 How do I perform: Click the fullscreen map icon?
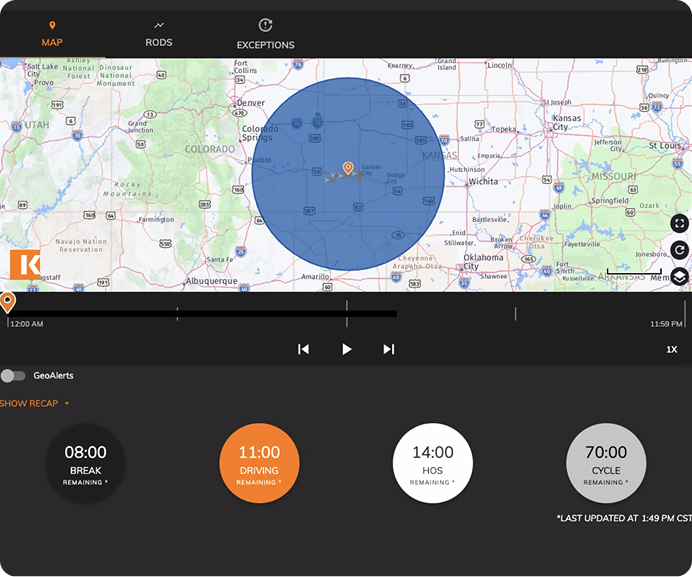coord(679,224)
